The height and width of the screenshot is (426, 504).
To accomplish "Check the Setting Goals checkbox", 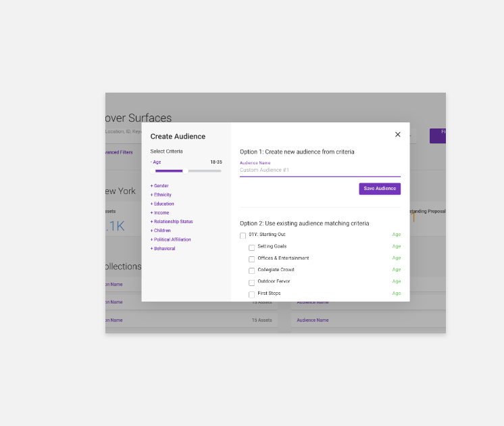I will click(252, 247).
